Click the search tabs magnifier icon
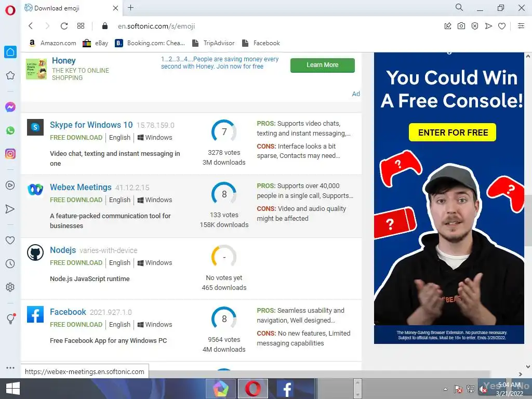This screenshot has height=399, width=532. tap(459, 7)
